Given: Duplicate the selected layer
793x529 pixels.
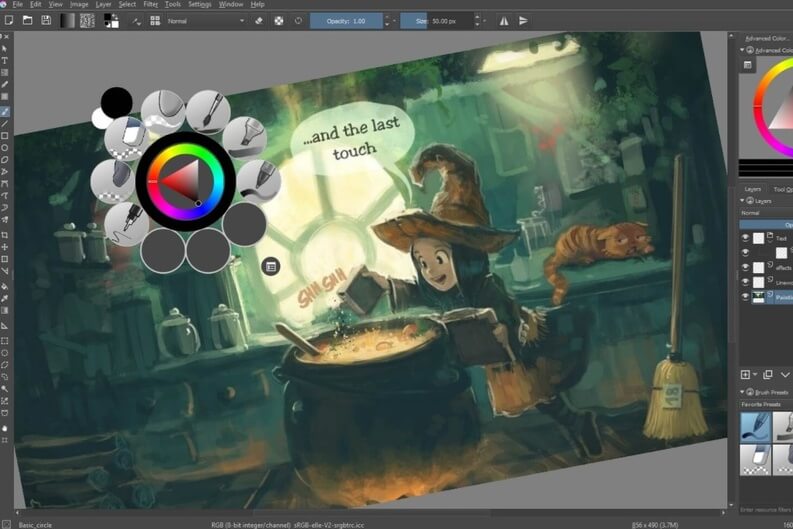Looking at the screenshot, I should tap(768, 375).
